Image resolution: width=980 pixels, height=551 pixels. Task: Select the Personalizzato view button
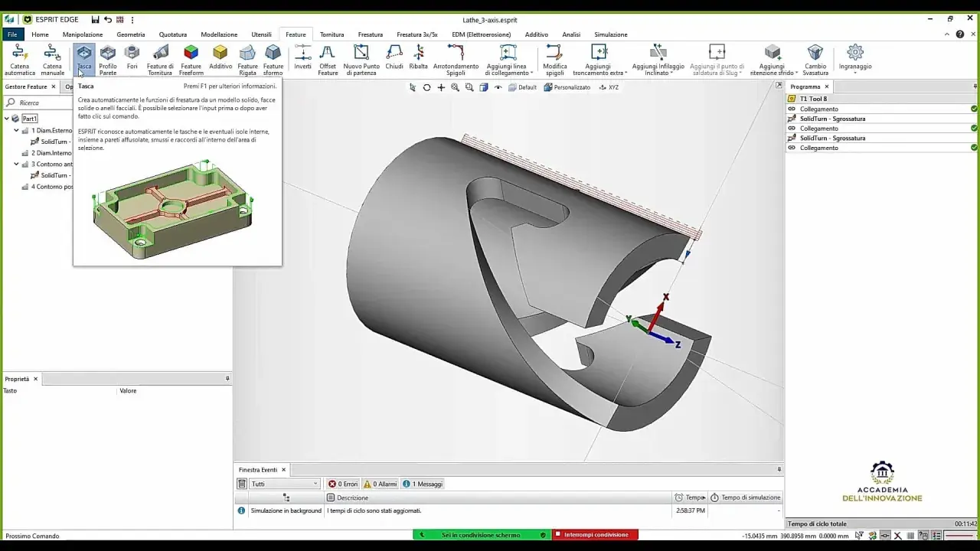pos(567,87)
